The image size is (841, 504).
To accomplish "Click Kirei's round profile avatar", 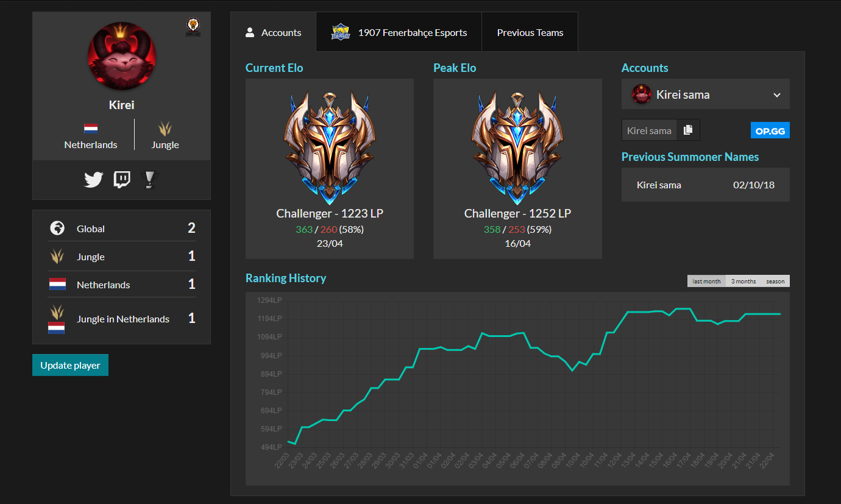I will 122,56.
